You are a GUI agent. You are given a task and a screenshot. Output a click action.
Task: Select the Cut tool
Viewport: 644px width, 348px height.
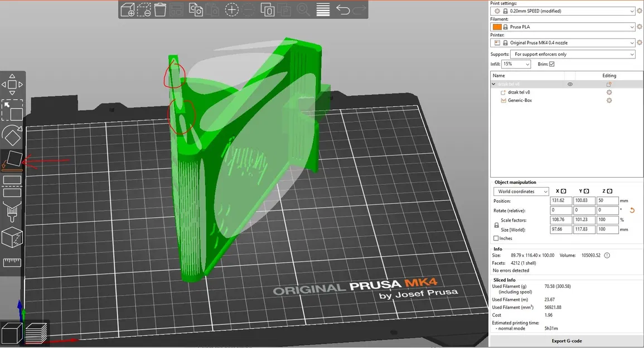coord(12,186)
